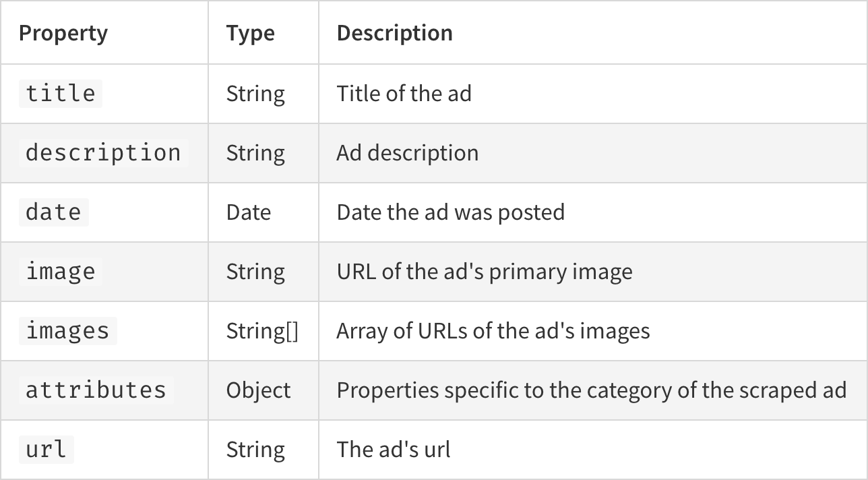Click the Property column header
The height and width of the screenshot is (480, 868).
click(x=63, y=33)
